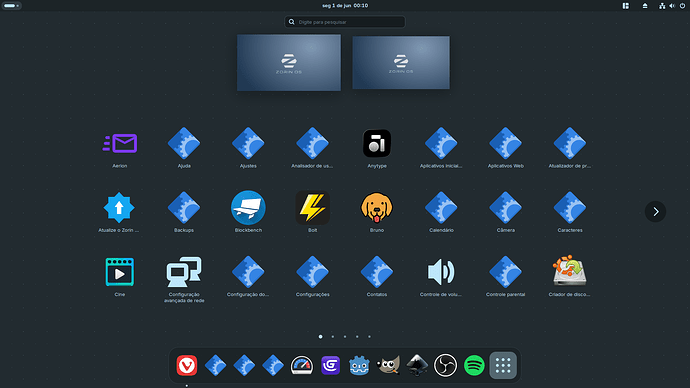Open the clock and calendar menu
The image size is (690, 388).
(345, 6)
